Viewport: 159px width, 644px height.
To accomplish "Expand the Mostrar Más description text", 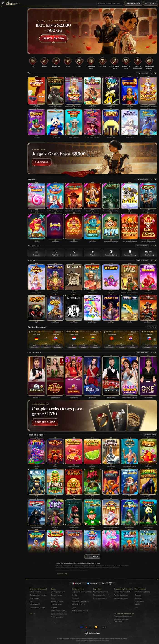I will [x=62, y=574].
